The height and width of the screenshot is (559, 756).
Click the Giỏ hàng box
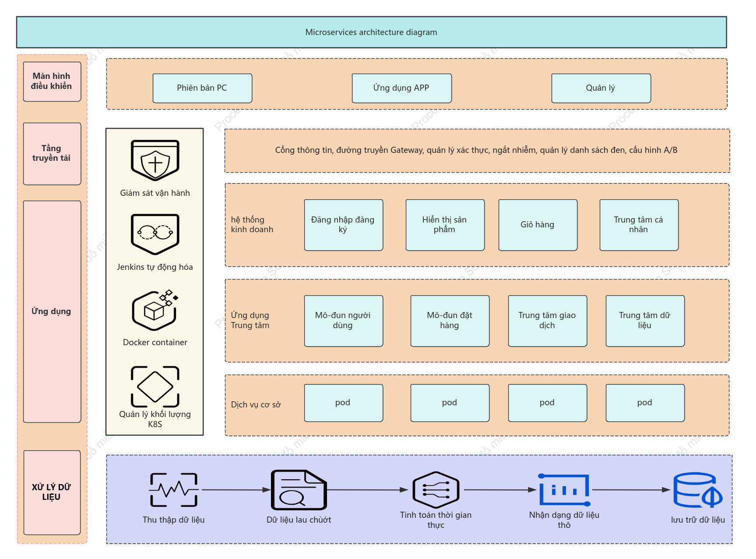tap(538, 225)
